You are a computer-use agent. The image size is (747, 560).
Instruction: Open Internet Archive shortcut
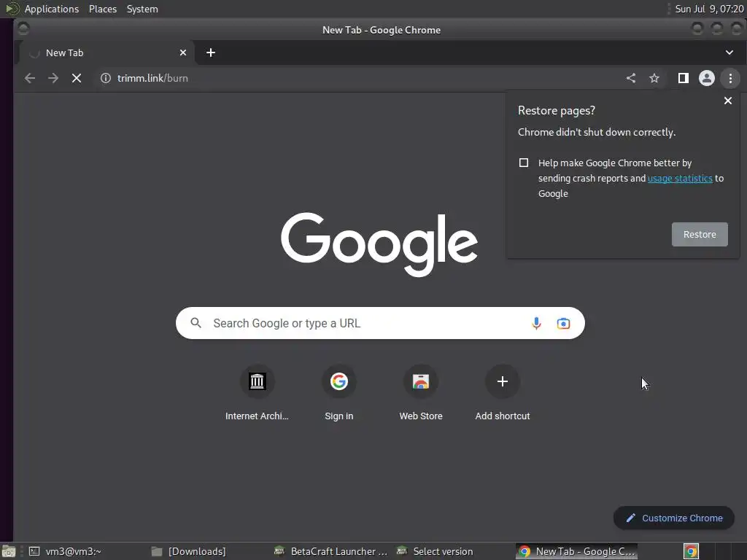point(257,393)
